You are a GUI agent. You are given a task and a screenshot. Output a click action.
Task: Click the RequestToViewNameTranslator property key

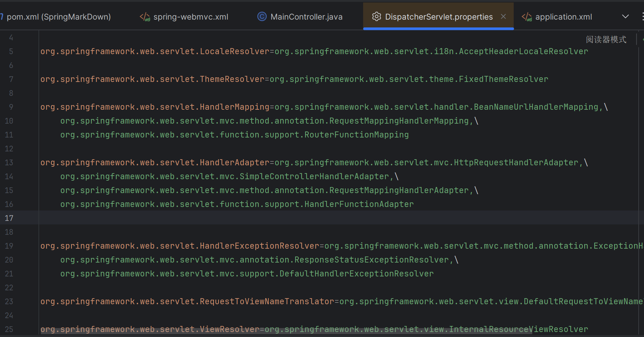click(x=187, y=301)
